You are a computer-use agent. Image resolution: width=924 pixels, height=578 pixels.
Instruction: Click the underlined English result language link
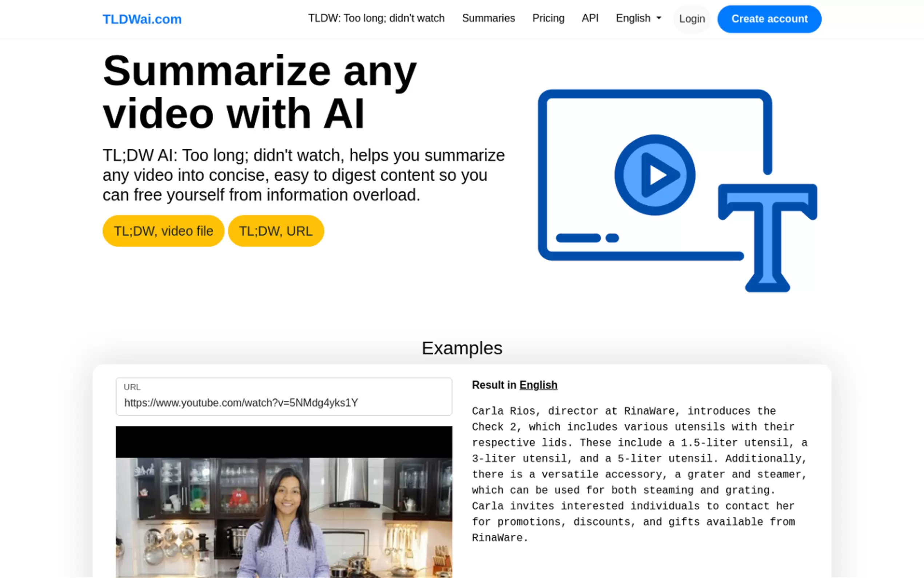pyautogui.click(x=538, y=385)
